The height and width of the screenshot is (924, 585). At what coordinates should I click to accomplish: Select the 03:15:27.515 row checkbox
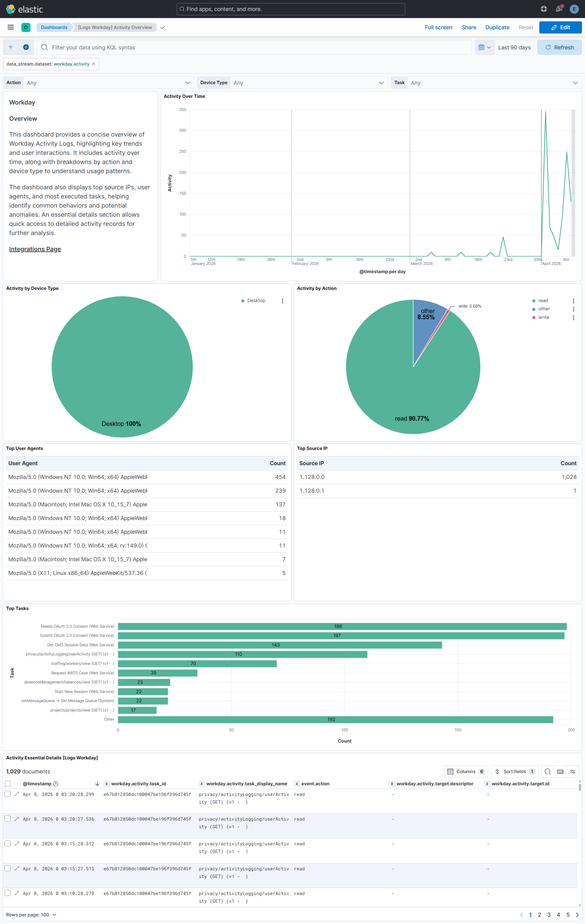coord(8,868)
